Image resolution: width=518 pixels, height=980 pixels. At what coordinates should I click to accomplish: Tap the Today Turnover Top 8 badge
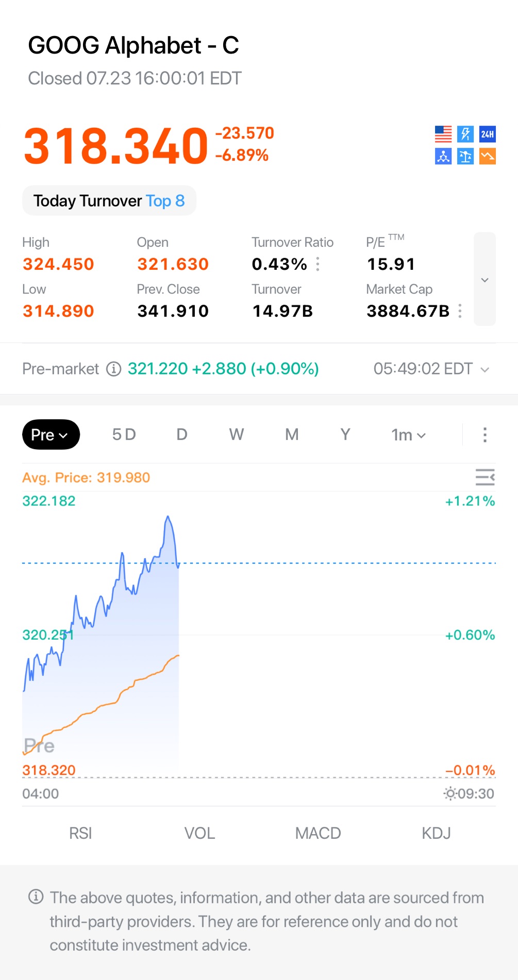pos(109,201)
